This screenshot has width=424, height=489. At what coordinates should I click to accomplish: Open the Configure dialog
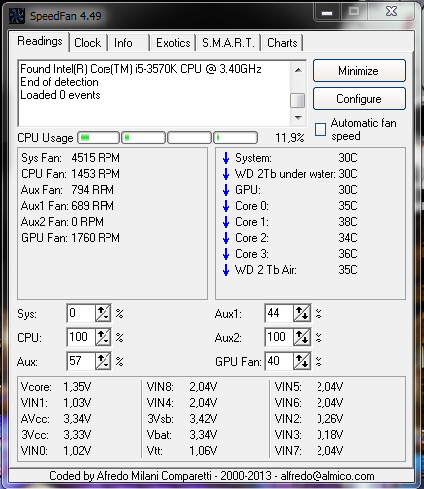click(359, 99)
